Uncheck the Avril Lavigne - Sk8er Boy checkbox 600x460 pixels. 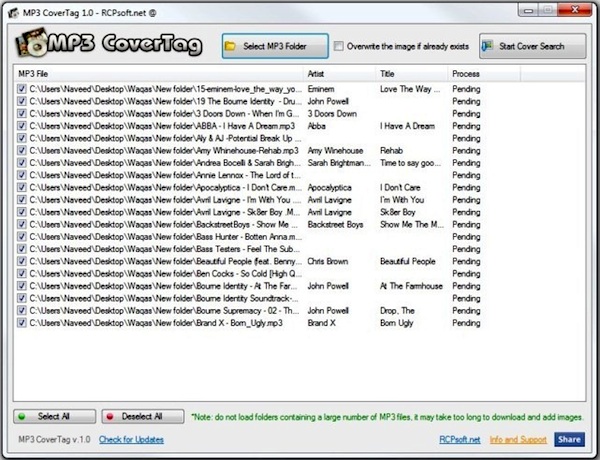21,212
